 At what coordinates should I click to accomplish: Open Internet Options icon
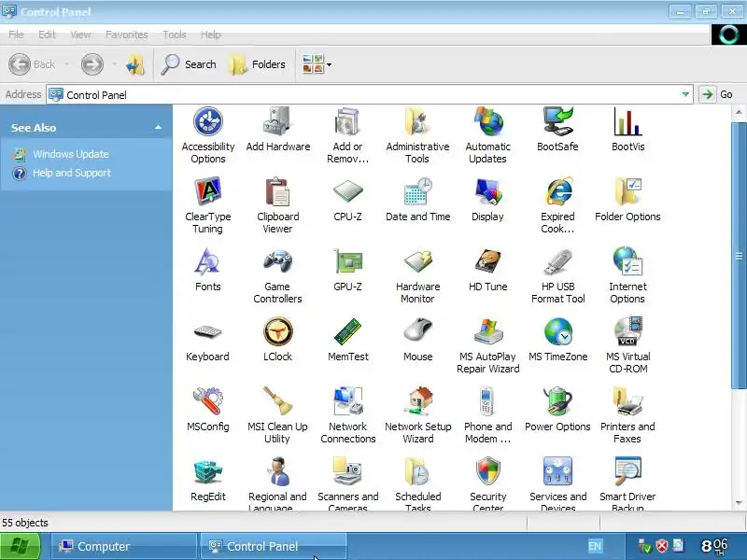click(x=627, y=261)
